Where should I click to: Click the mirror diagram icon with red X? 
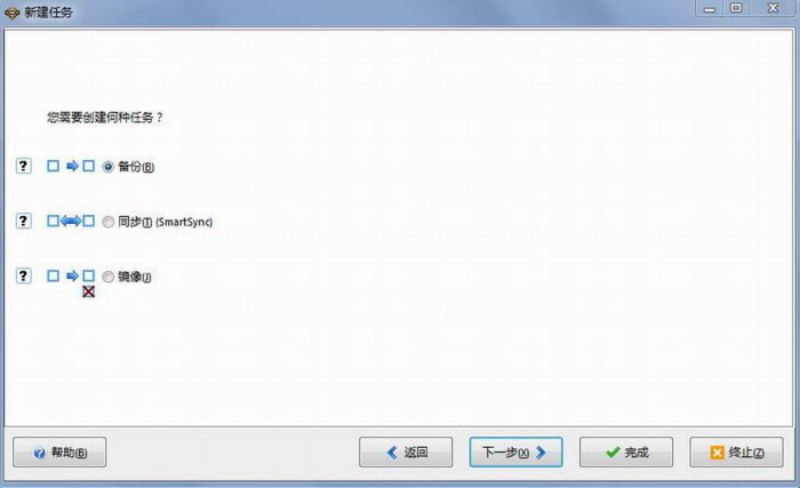tap(71, 283)
